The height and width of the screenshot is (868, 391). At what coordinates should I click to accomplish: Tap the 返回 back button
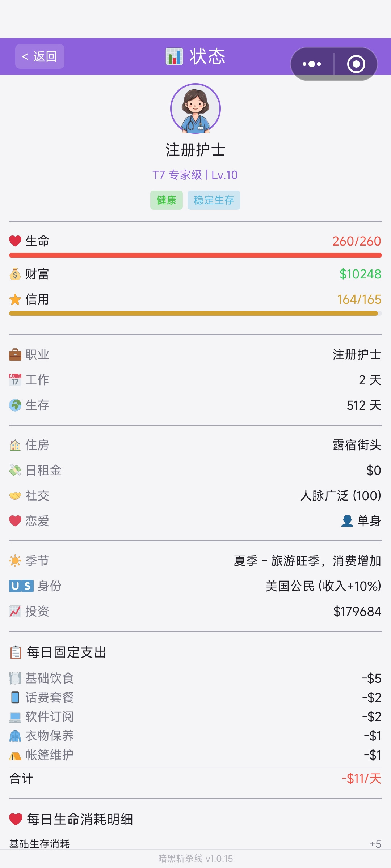(x=40, y=56)
